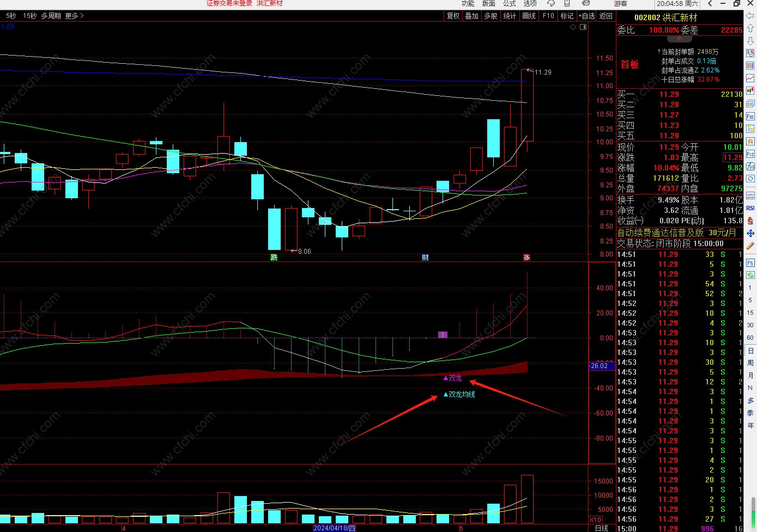The height and width of the screenshot is (532, 757).
Task: Select the daily 日 period
Action: 750,351
